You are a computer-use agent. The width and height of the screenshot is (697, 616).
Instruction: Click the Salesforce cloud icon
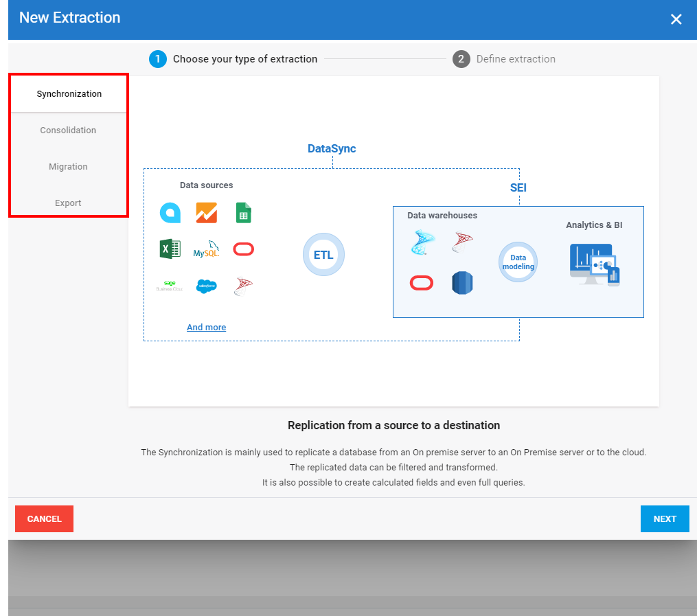(x=206, y=286)
